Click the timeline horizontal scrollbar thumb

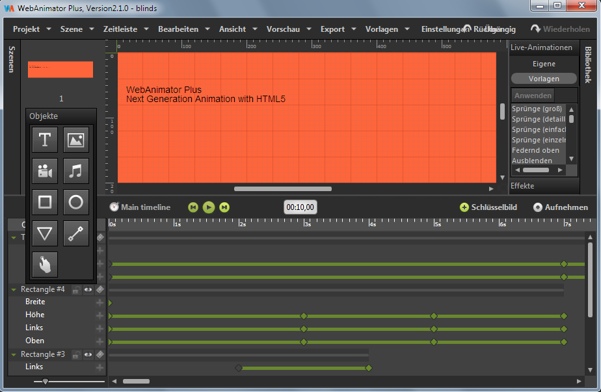pyautogui.click(x=136, y=381)
